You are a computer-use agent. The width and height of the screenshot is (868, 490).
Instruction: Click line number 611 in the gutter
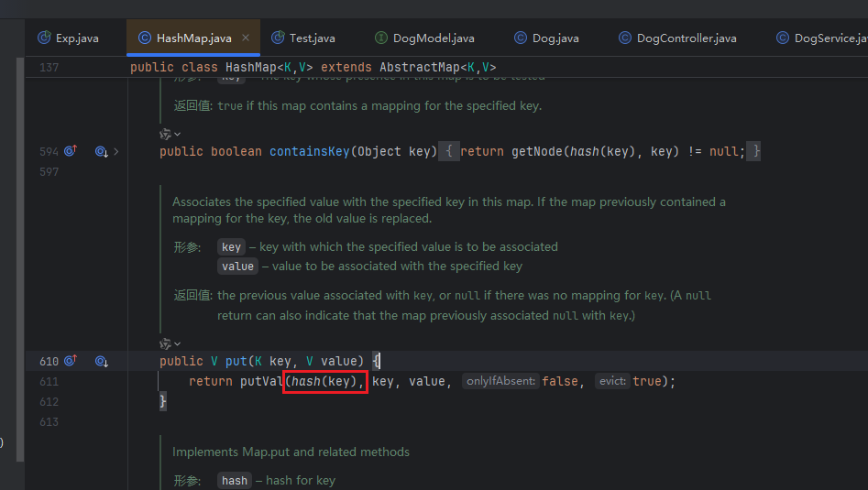pos(49,381)
